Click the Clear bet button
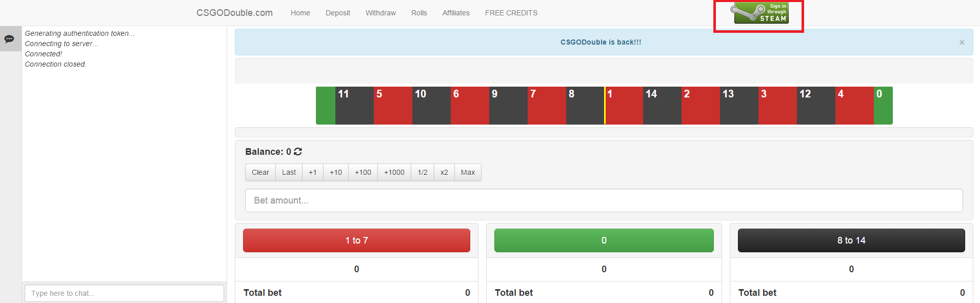 point(261,172)
